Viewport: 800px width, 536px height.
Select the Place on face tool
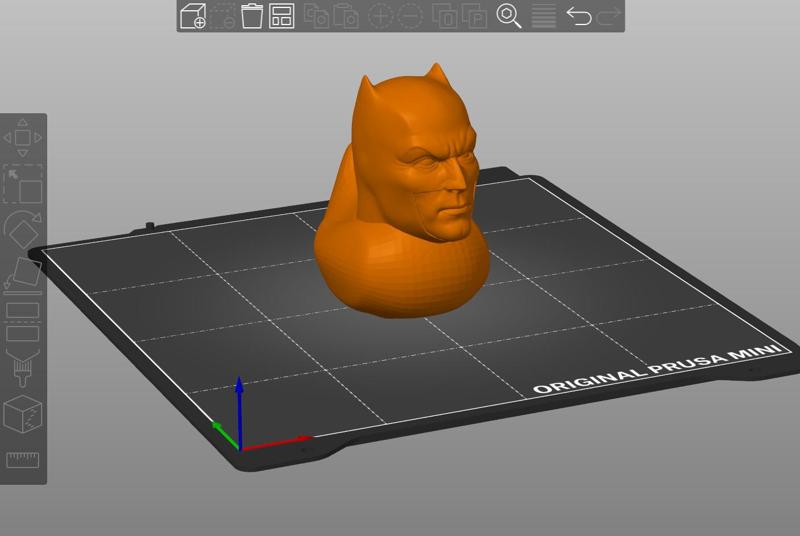coord(22,276)
